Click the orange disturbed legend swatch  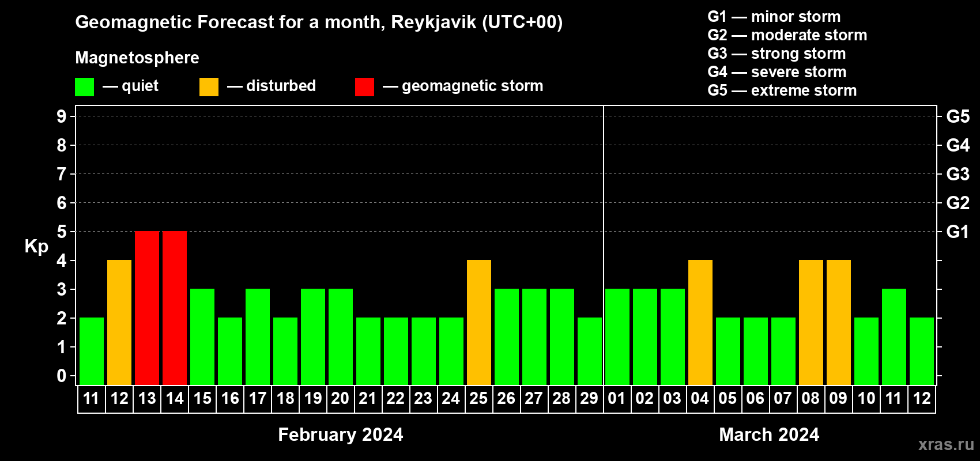(x=209, y=87)
